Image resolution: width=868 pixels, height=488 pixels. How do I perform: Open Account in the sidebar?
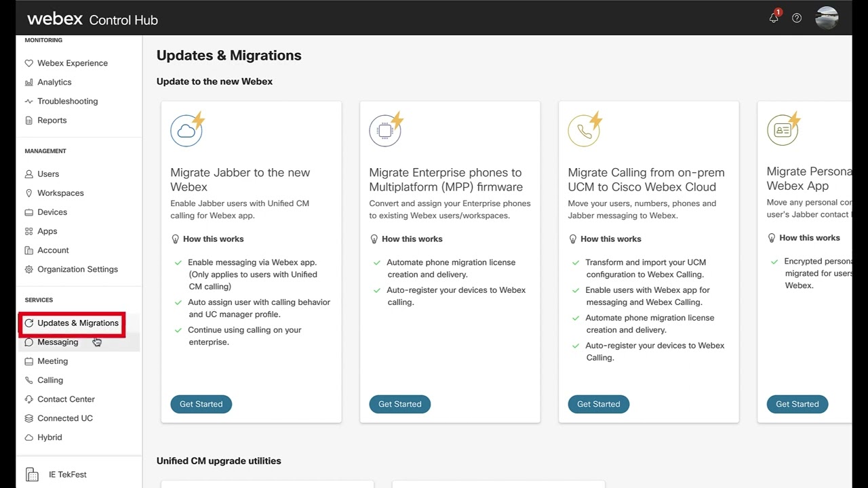click(53, 250)
